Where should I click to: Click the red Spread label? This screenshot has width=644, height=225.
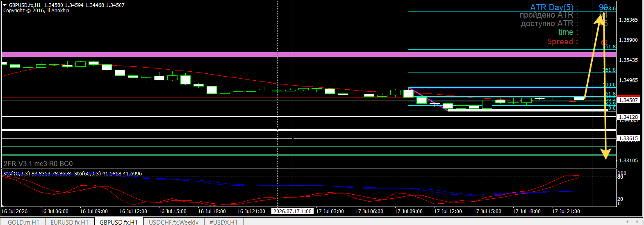[563, 41]
